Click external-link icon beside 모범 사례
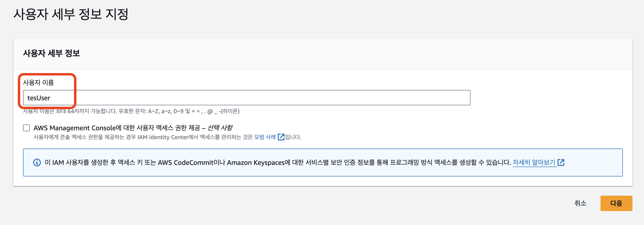This screenshot has height=225, width=644. tap(281, 137)
